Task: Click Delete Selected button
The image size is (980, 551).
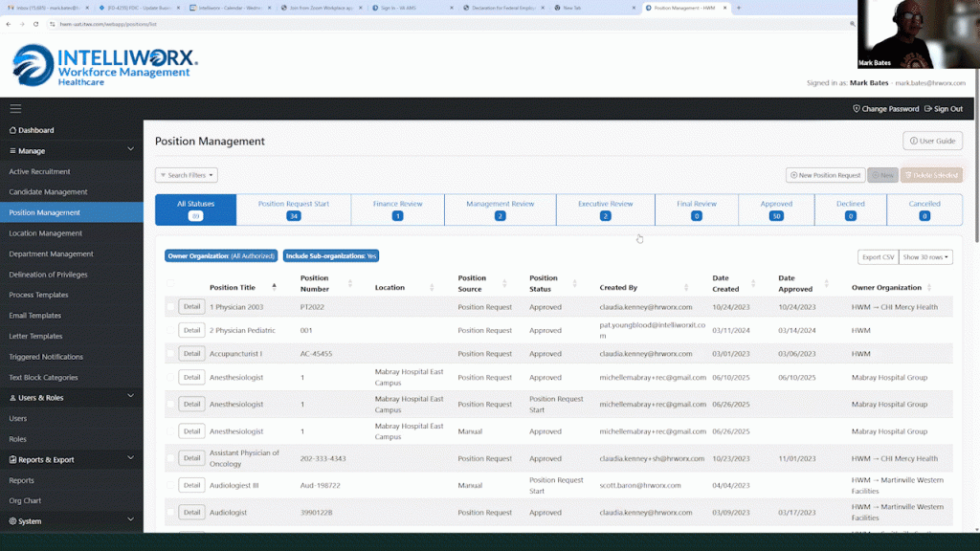Action: pos(931,175)
